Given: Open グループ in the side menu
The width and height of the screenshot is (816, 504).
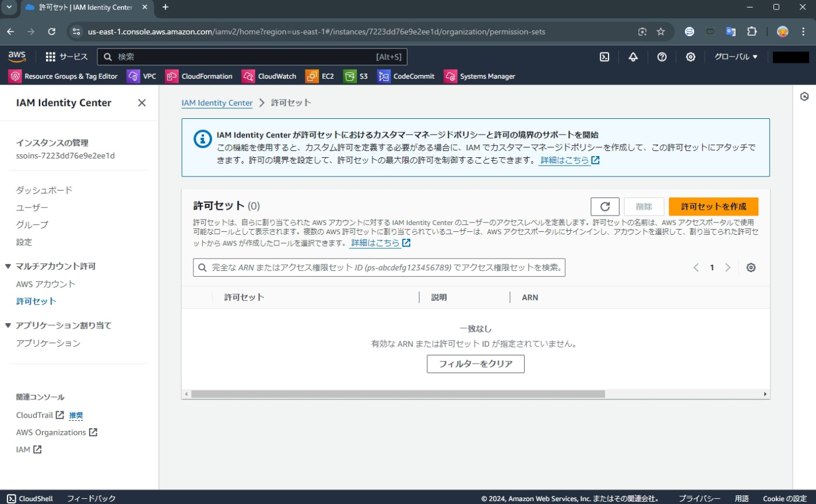Looking at the screenshot, I should coord(32,225).
